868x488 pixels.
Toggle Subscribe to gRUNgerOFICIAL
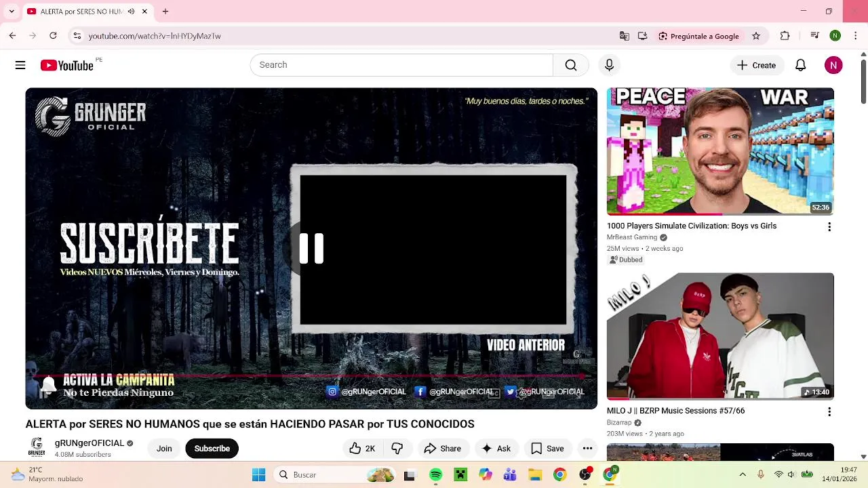tap(212, 449)
